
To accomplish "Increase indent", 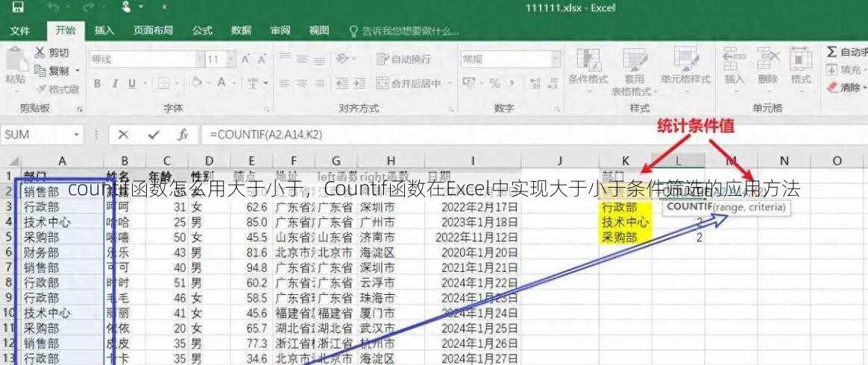I will (x=360, y=83).
